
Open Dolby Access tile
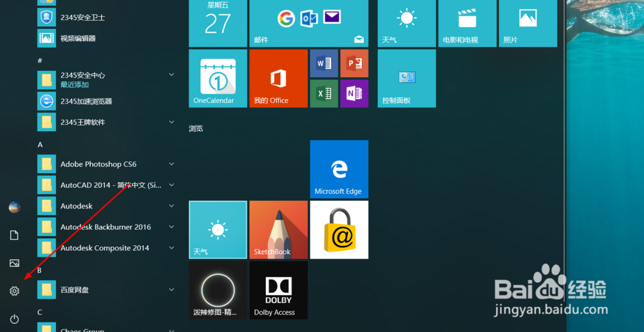(x=278, y=290)
